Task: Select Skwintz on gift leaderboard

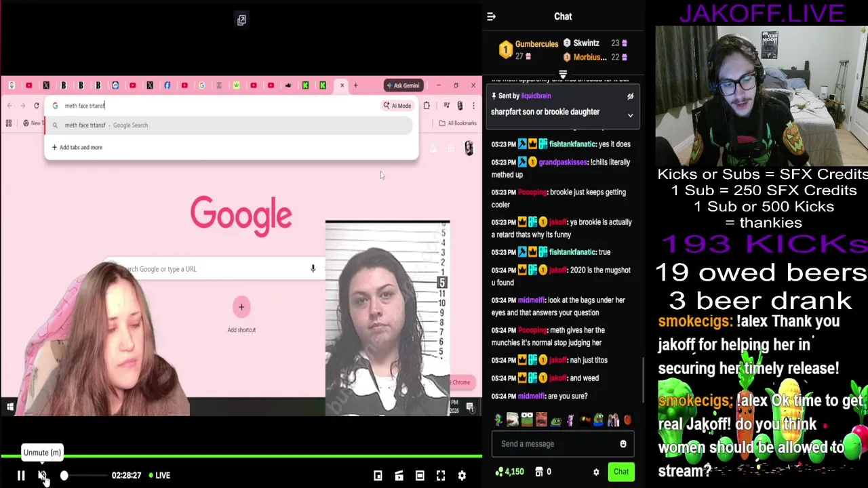Action: pyautogui.click(x=586, y=43)
